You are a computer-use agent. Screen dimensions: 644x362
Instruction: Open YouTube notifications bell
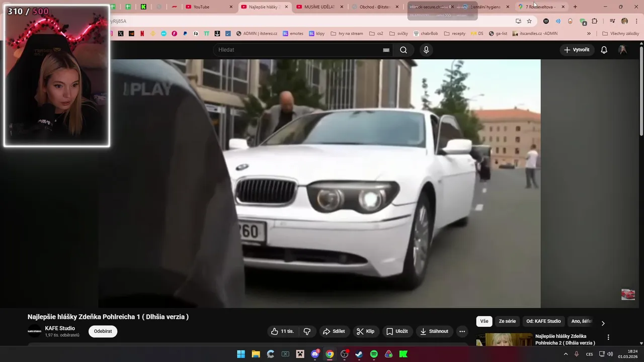pyautogui.click(x=604, y=50)
